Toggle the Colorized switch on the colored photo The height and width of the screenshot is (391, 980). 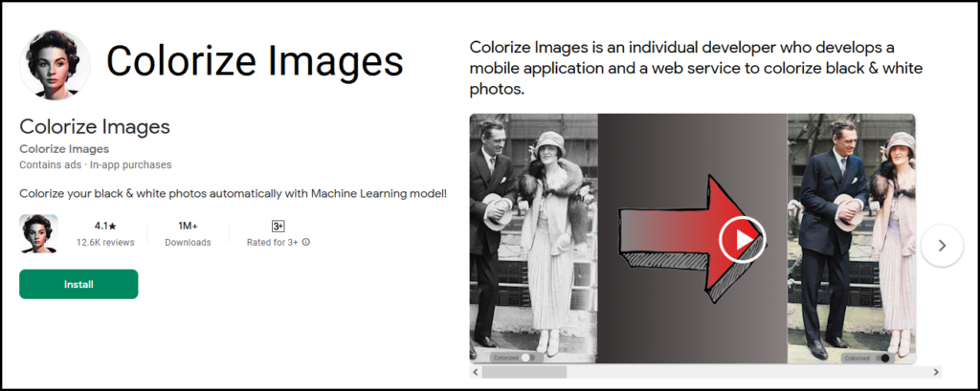pos(883,358)
